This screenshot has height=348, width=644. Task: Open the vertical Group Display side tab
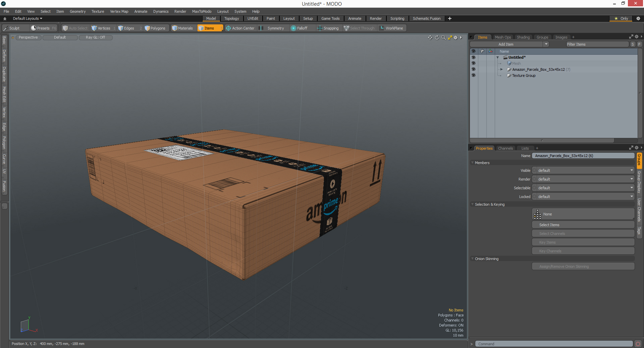639,182
